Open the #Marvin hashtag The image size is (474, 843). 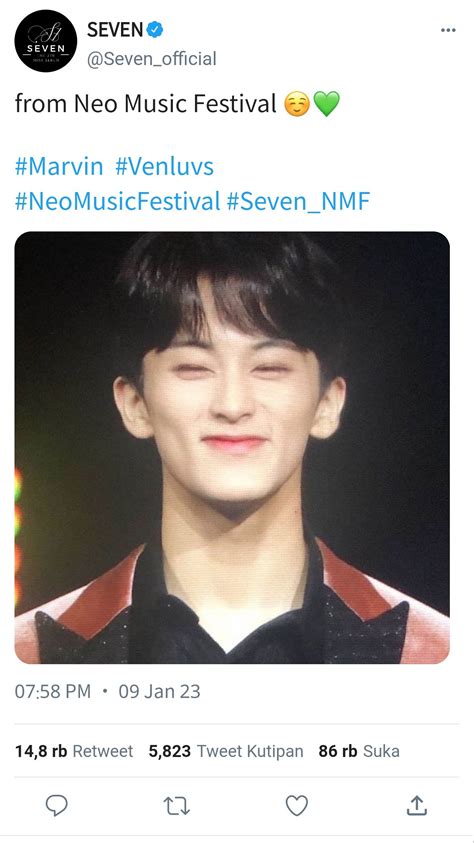[59, 167]
